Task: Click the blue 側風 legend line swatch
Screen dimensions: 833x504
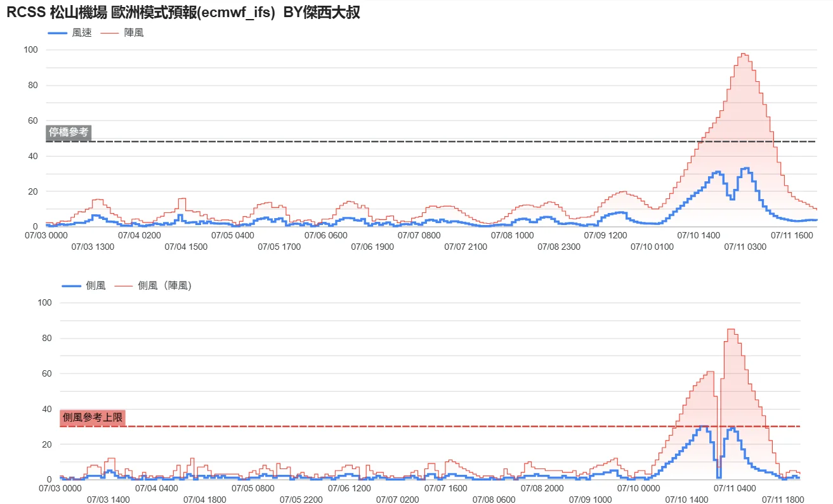Action: 71,287
